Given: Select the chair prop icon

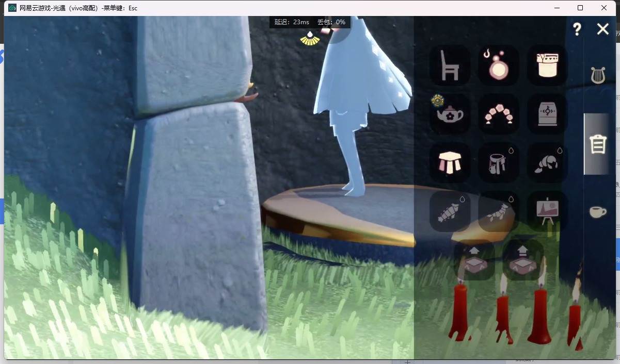Looking at the screenshot, I should pyautogui.click(x=450, y=65).
